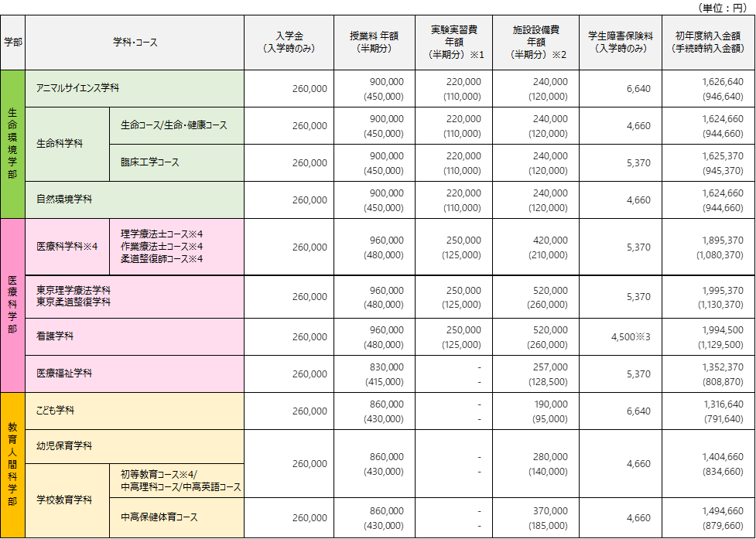This screenshot has height=539, width=756.
Task: Click the (単位:円) unit label
Action: (x=724, y=7)
